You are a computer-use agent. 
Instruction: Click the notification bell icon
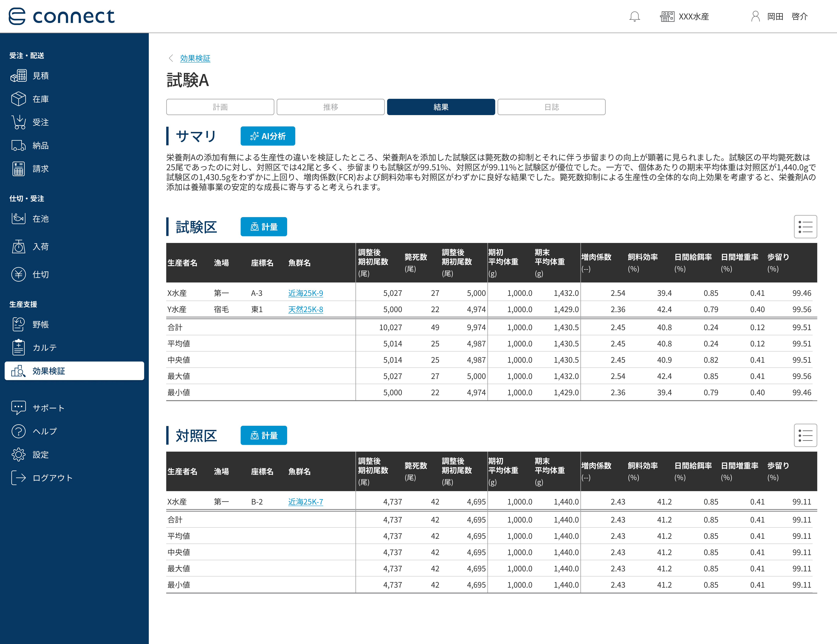pos(634,16)
